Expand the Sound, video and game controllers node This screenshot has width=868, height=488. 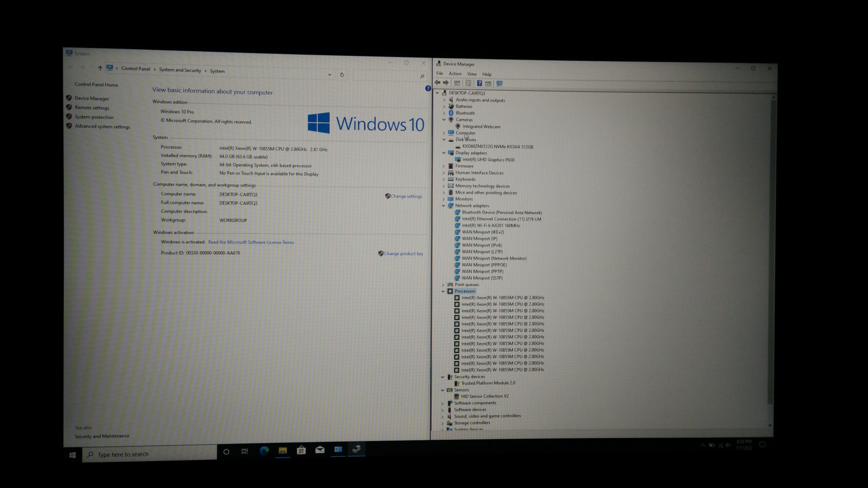pos(442,416)
